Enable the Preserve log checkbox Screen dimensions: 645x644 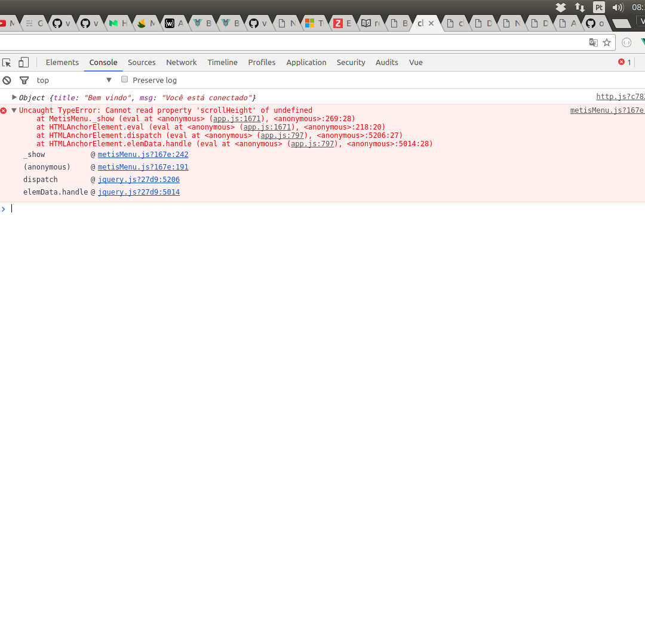point(124,79)
